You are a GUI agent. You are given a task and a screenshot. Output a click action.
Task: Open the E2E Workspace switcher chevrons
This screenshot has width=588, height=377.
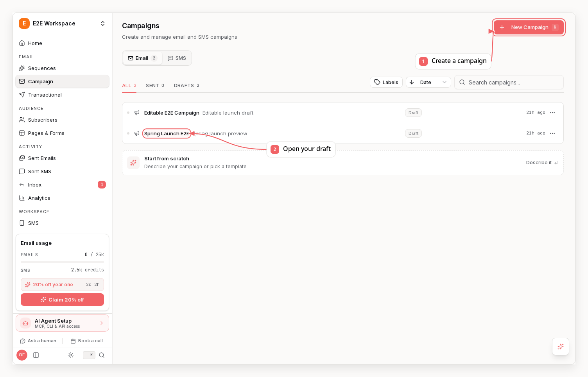click(103, 23)
